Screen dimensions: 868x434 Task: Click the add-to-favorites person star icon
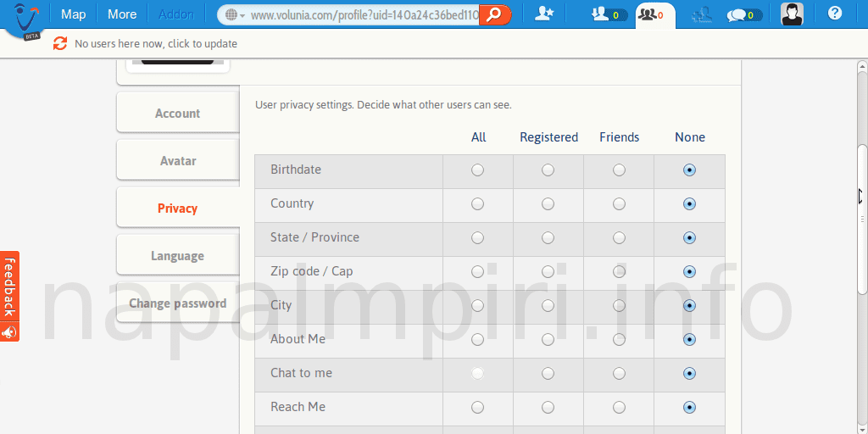[x=545, y=14]
